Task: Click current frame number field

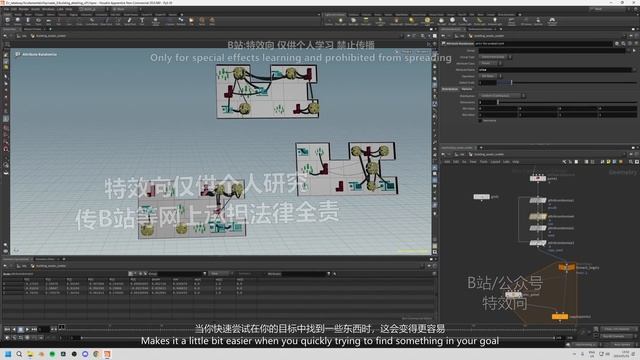Action: pos(44,329)
